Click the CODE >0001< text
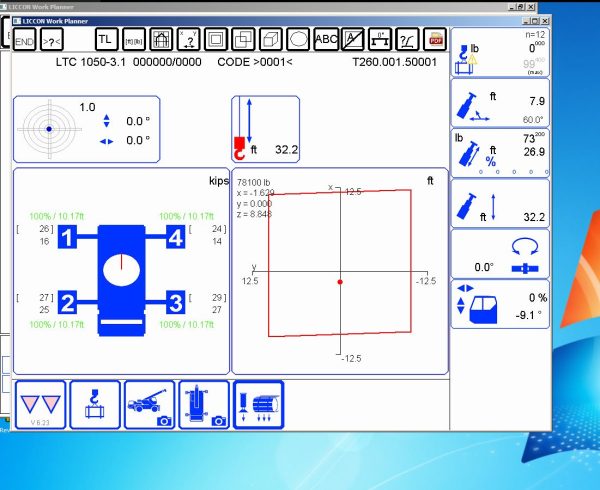The image size is (600, 490). pyautogui.click(x=255, y=62)
